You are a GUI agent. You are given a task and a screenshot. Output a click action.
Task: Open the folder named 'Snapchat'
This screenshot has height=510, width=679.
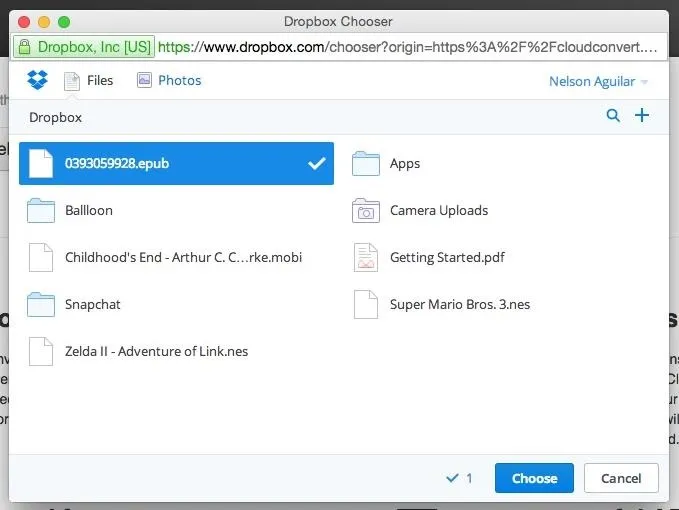click(93, 304)
